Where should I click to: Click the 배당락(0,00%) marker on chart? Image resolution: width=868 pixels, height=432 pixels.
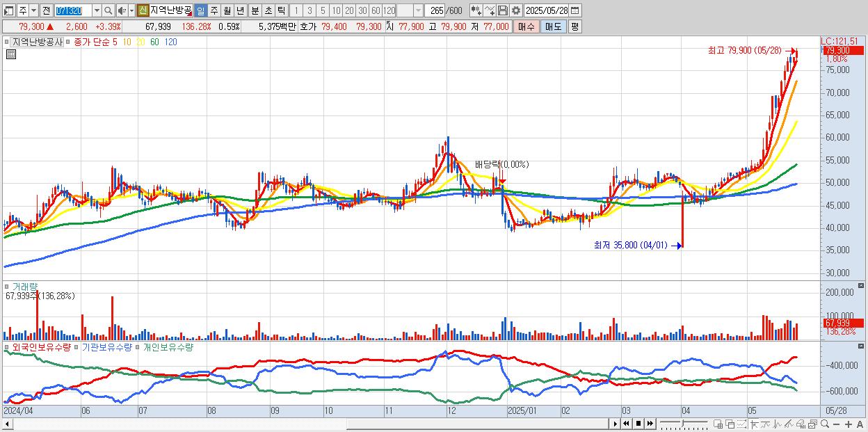[x=501, y=165]
